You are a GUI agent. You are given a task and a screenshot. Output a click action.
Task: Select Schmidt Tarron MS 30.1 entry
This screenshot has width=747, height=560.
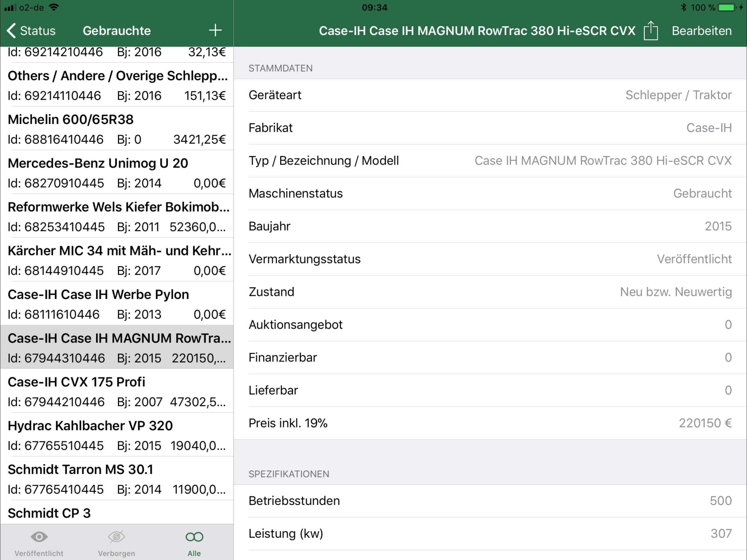[117, 479]
